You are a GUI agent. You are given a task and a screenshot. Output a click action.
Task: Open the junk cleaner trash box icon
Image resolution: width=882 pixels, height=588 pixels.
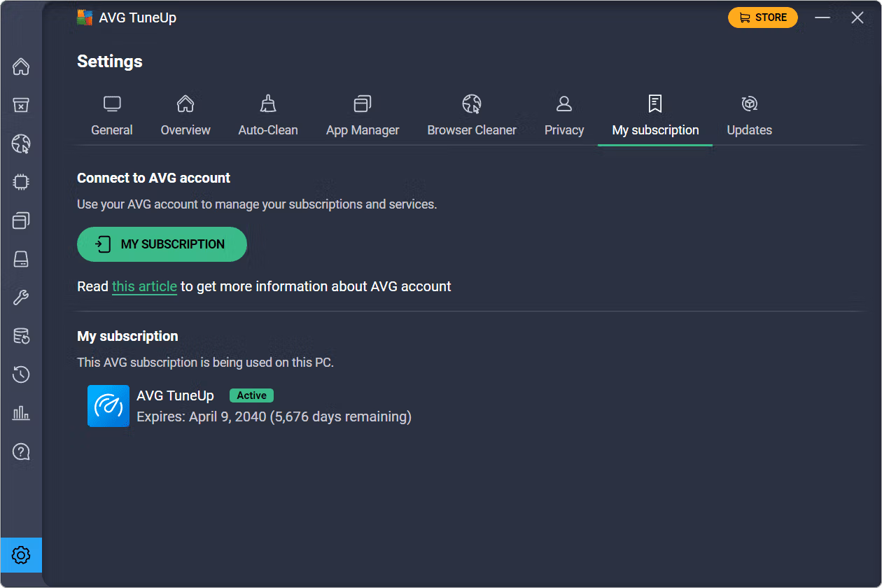click(x=21, y=105)
